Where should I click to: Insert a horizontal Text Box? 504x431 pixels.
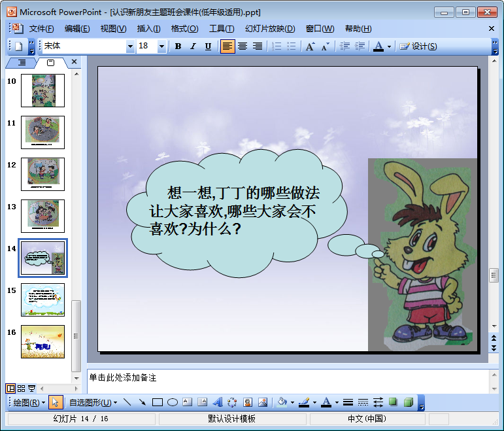click(x=187, y=402)
